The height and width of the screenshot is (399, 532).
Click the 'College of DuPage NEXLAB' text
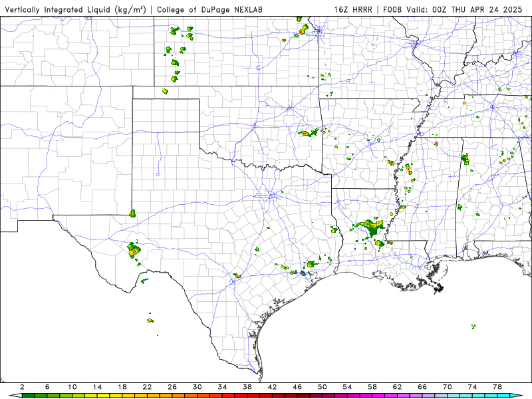tap(209, 9)
